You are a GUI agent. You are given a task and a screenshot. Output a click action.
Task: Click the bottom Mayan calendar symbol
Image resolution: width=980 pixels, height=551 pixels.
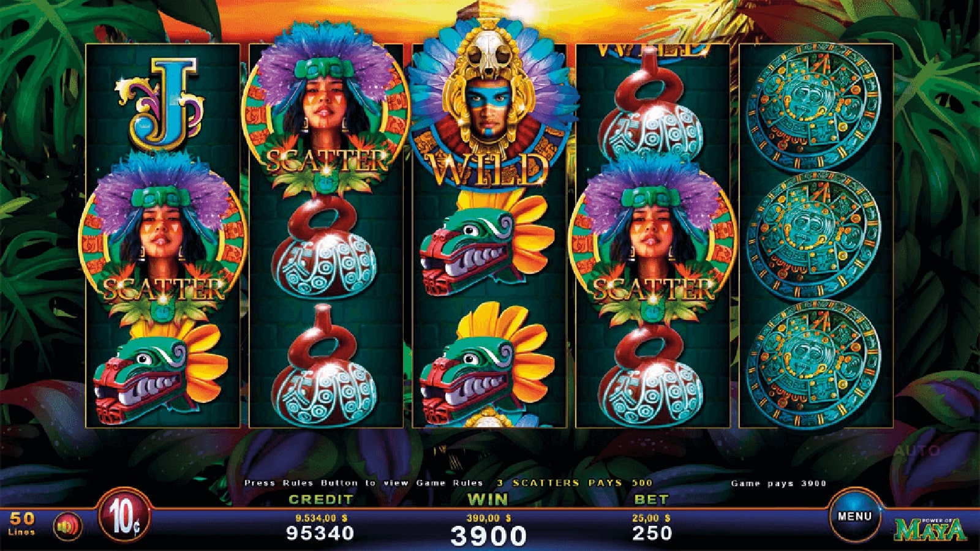point(814,364)
